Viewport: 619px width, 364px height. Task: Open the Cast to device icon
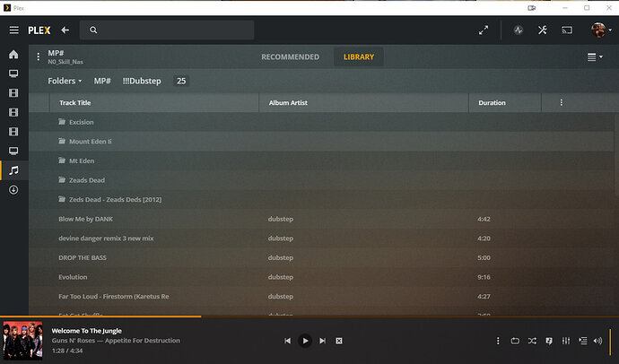[x=567, y=30]
